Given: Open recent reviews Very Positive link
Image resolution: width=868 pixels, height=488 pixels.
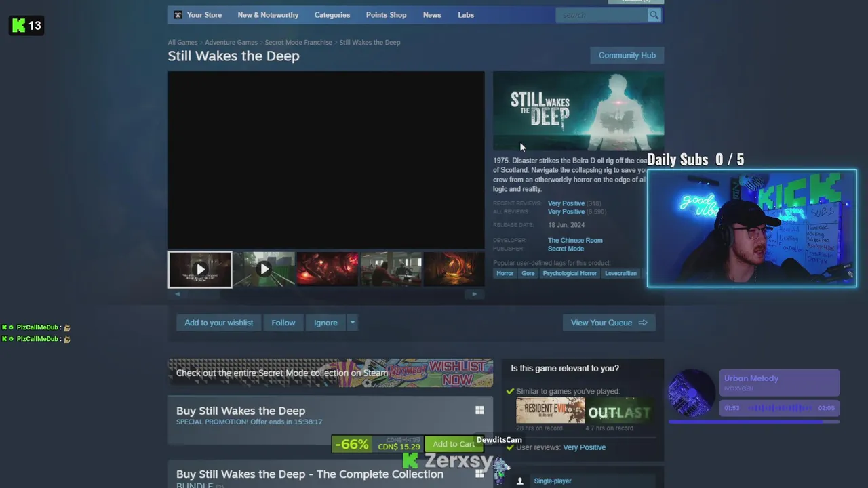Looking at the screenshot, I should coord(566,203).
